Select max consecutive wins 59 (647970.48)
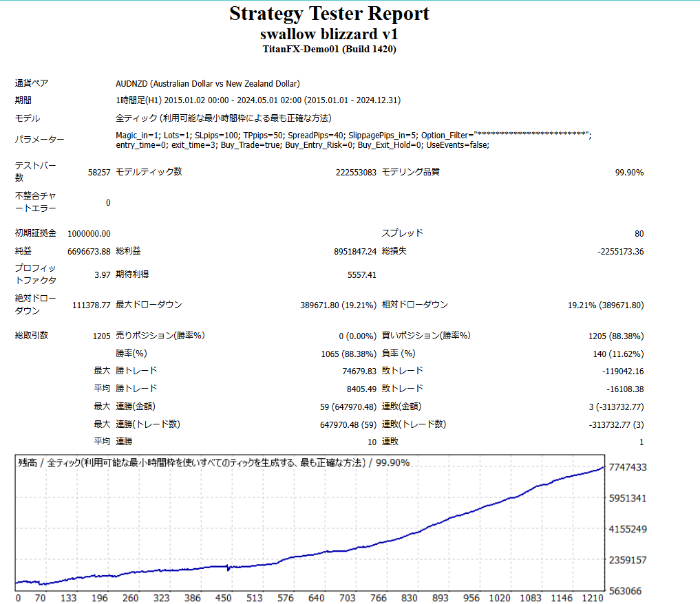This screenshot has width=700, height=604. click(x=348, y=407)
